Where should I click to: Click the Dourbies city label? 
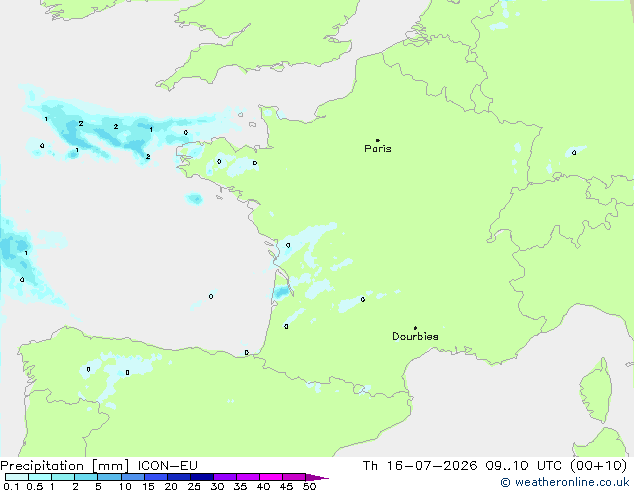pyautogui.click(x=415, y=336)
